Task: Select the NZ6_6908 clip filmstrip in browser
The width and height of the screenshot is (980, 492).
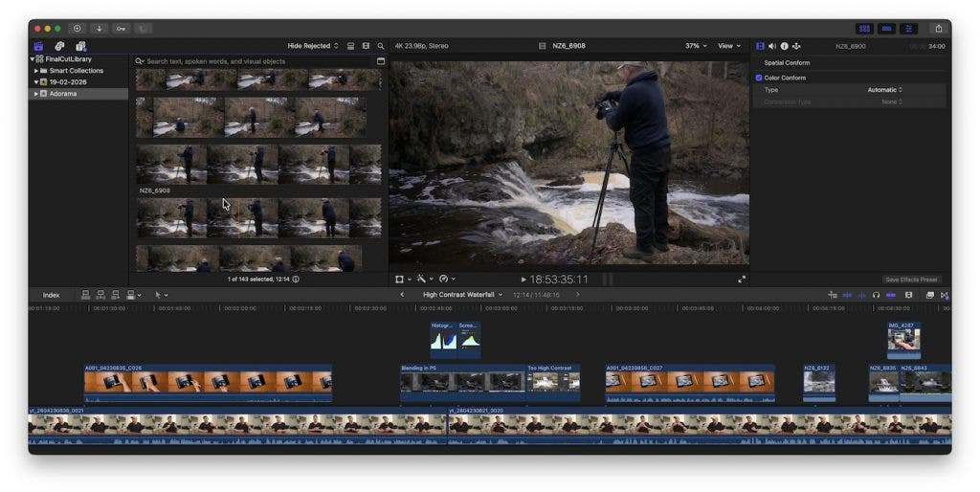Action: pos(258,217)
